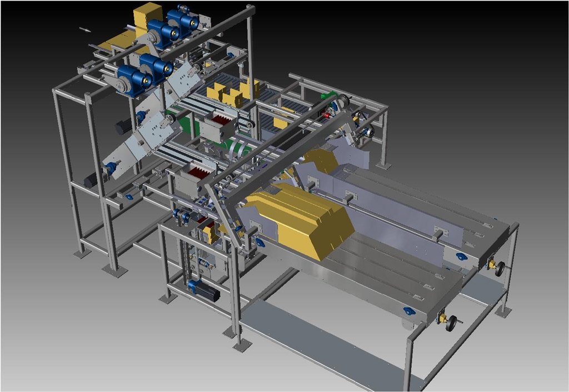Click the yellow box atop the machine

point(147,16)
